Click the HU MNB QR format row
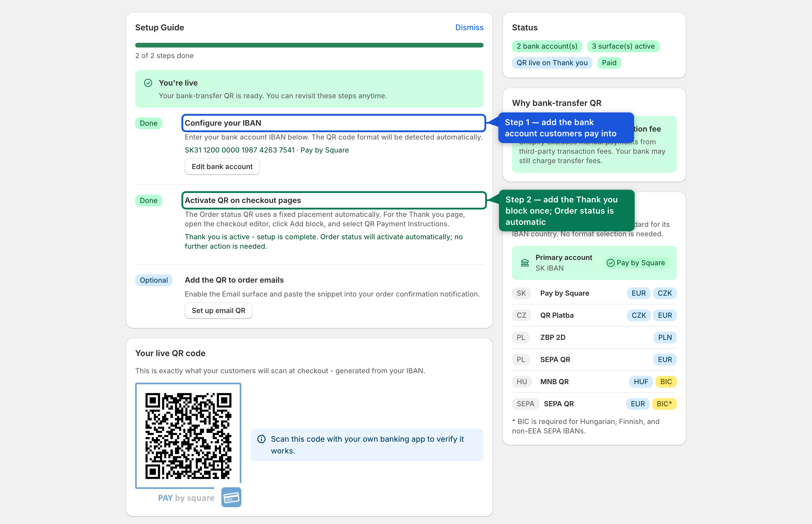This screenshot has width=812, height=524. [594, 382]
